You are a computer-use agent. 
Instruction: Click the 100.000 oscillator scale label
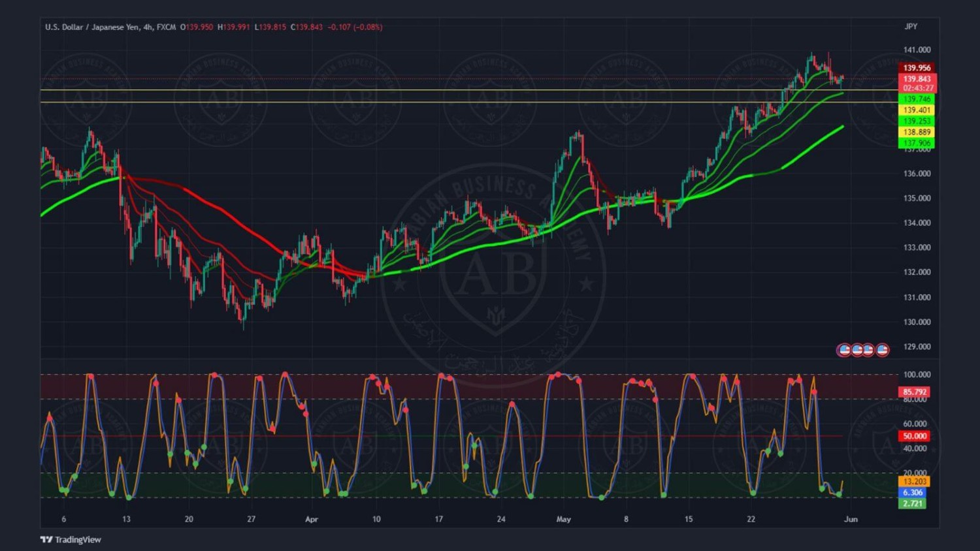(x=917, y=375)
